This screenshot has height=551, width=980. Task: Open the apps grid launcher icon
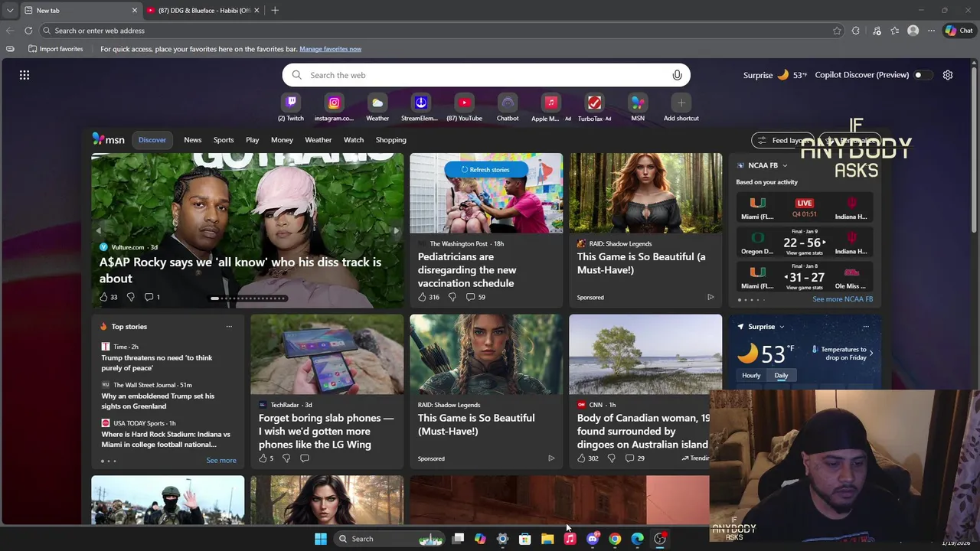[x=24, y=75]
